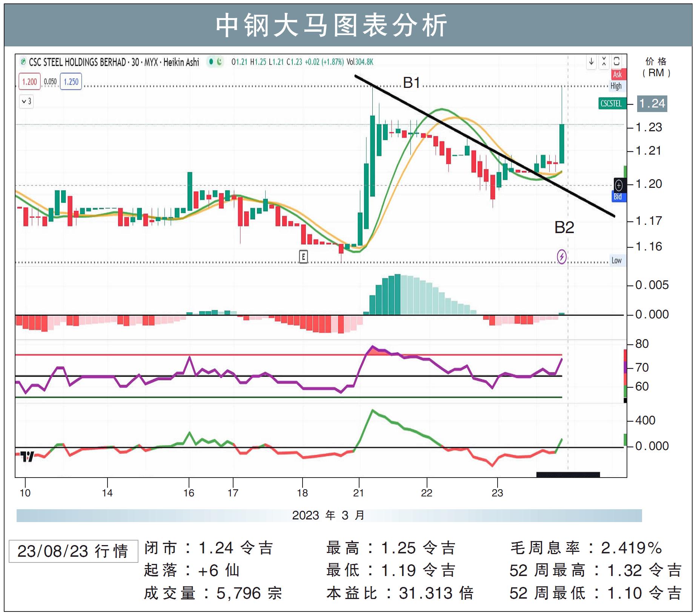Screen dimensions: 696x616
Task: Click the 毛周息率：2.419% yield text
Action: [586, 548]
